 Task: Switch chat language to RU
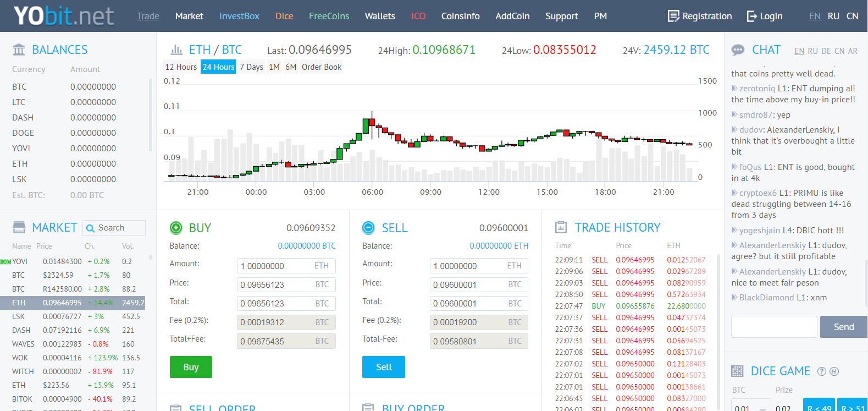812,51
